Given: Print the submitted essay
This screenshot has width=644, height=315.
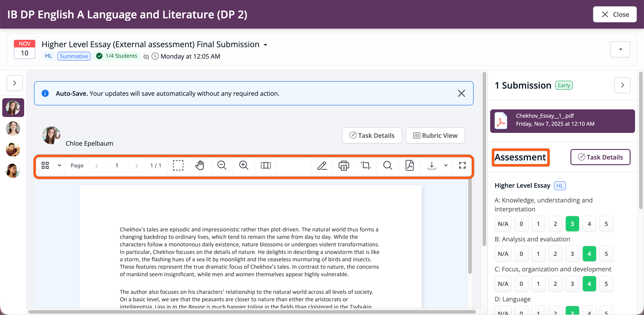Looking at the screenshot, I should tap(344, 165).
